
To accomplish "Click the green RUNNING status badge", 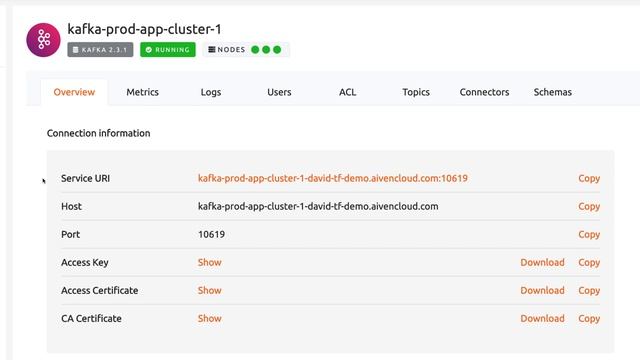I will pos(168,50).
